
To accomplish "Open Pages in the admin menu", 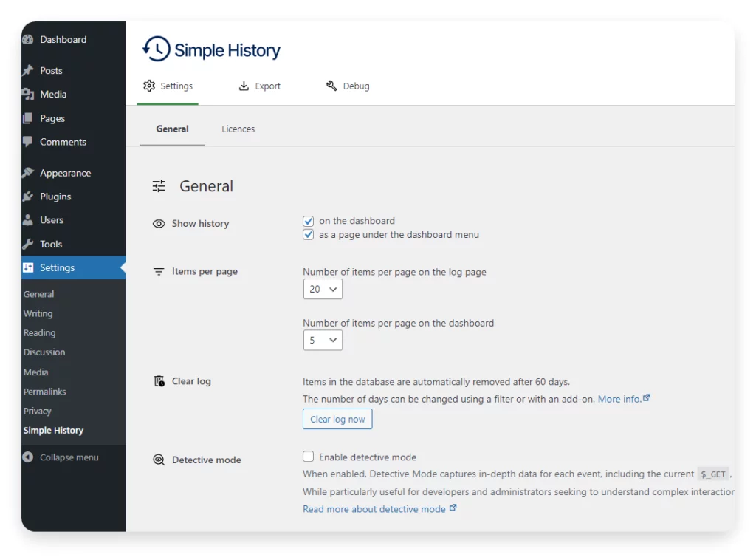I will (73, 118).
